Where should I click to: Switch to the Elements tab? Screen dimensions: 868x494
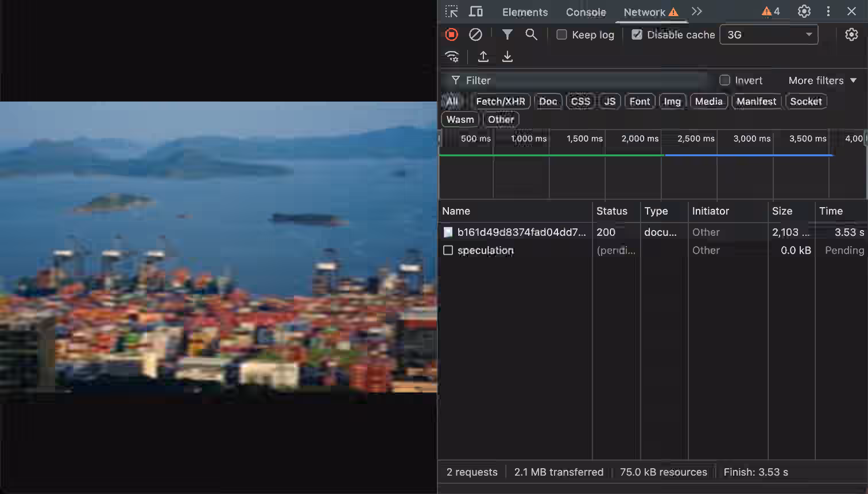click(525, 12)
